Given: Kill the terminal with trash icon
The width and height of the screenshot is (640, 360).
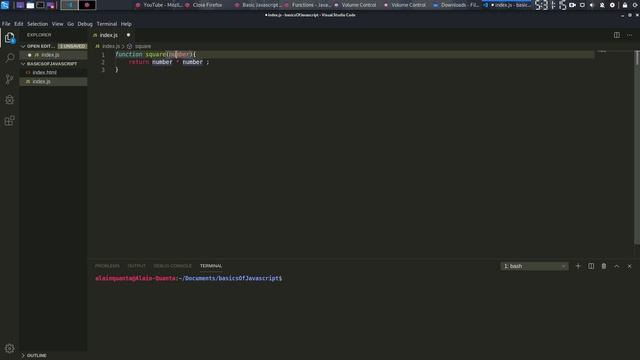Looking at the screenshot, I should 604,266.
